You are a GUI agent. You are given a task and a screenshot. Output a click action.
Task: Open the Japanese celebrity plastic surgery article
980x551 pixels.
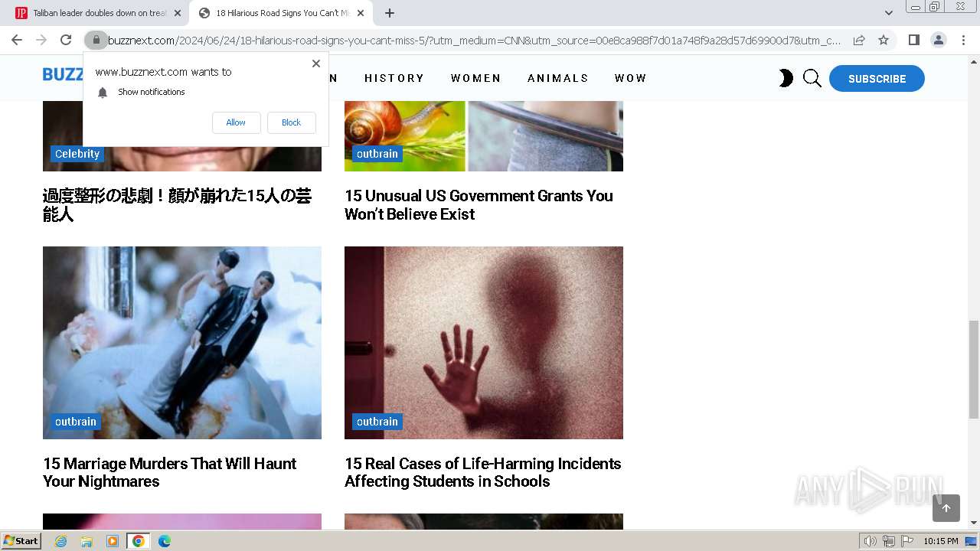(x=177, y=204)
